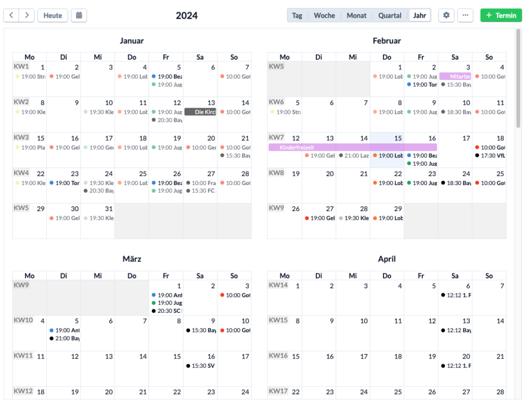This screenshot has height=408, width=532.
Task: Click the plus Termin button
Action: tap(501, 15)
